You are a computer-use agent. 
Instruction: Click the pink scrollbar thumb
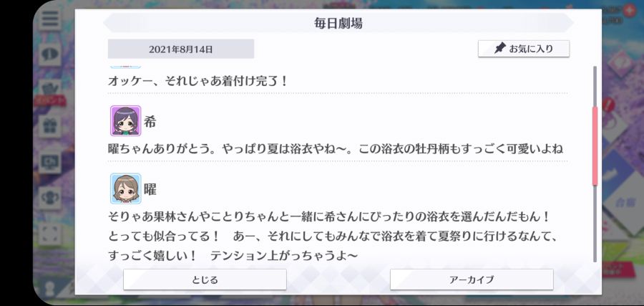pyautogui.click(x=595, y=146)
